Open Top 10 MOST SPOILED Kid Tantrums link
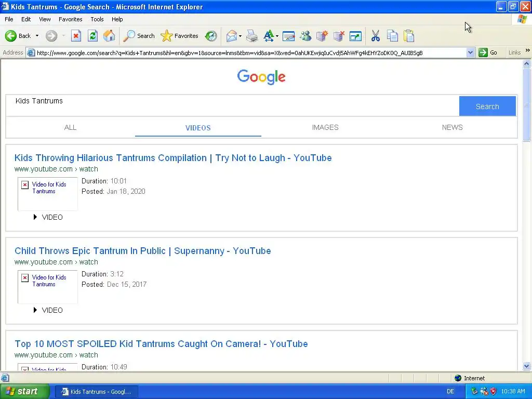The image size is (532, 399). coord(161,344)
